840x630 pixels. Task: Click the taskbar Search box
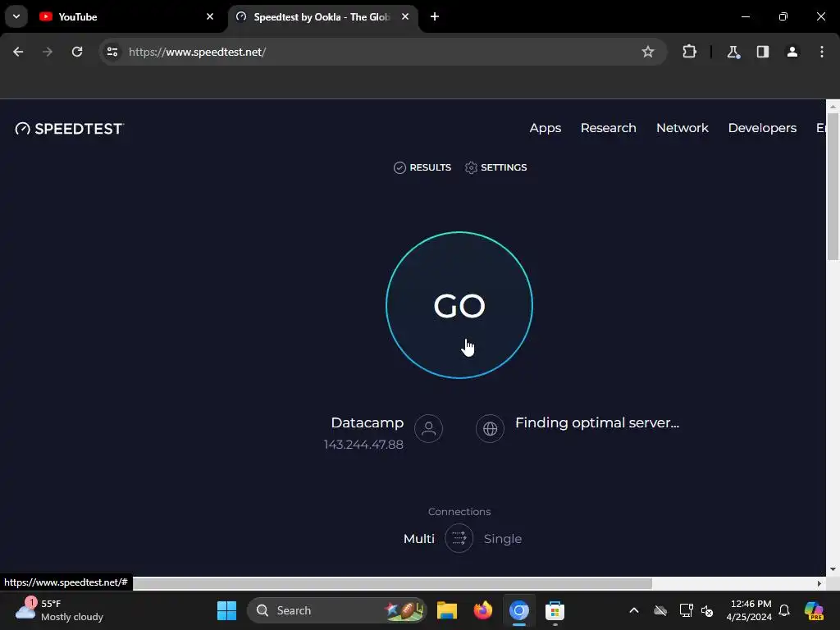click(x=336, y=610)
